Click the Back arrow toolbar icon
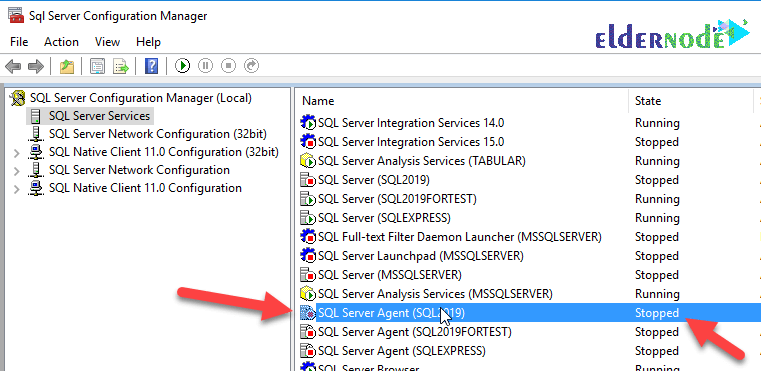Image resolution: width=761 pixels, height=371 pixels. click(x=13, y=66)
